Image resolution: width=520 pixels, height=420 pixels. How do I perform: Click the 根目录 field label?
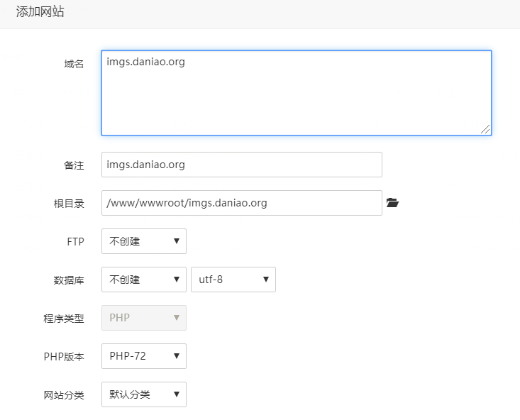69,204
